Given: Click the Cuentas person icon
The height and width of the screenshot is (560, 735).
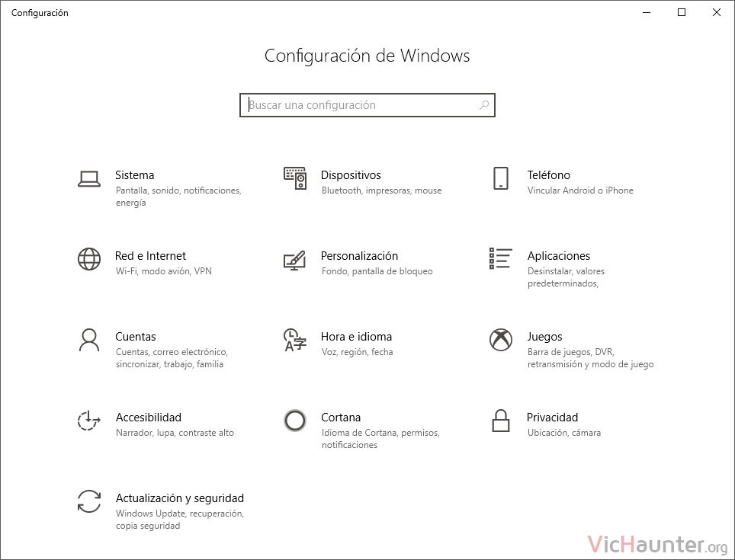Looking at the screenshot, I should 89,340.
